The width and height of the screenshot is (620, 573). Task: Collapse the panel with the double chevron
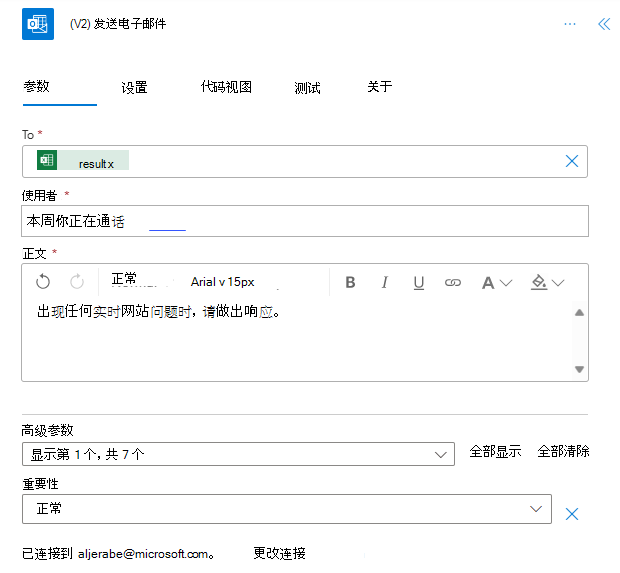coord(603,24)
